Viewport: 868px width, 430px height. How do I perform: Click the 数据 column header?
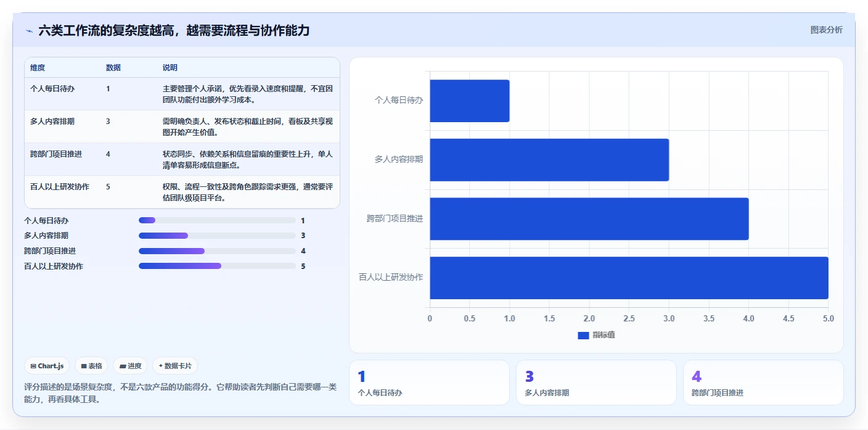pyautogui.click(x=113, y=67)
